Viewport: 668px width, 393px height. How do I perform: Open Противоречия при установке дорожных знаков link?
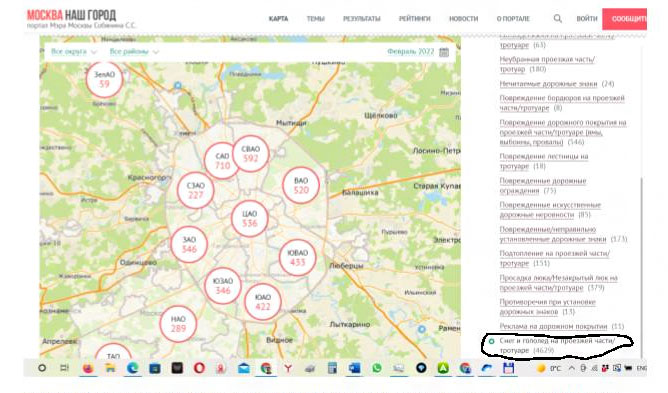point(547,307)
